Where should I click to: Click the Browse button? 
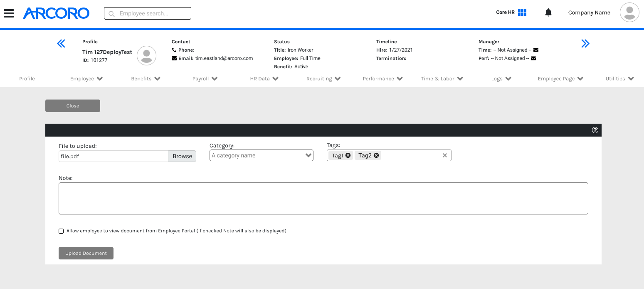[182, 156]
